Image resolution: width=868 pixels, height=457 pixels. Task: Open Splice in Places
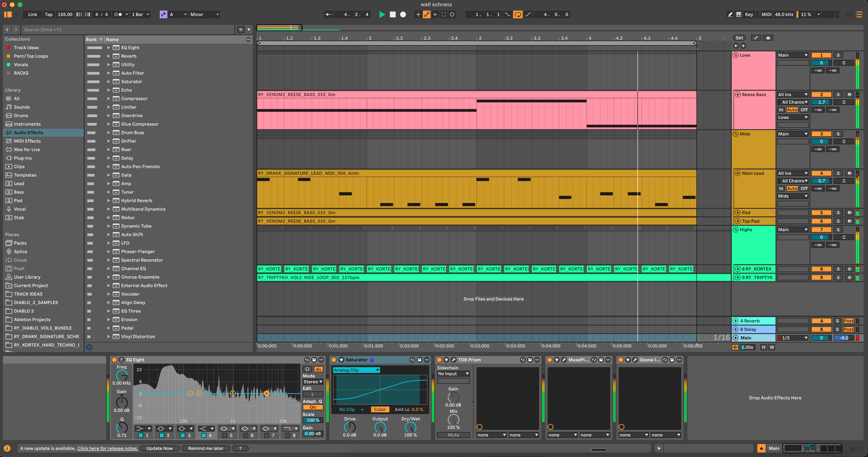43,252
